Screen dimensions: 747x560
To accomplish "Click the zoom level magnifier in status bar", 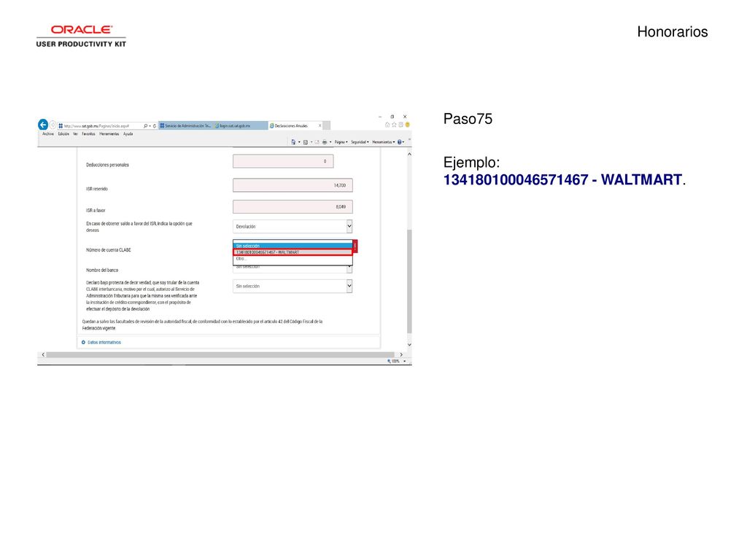I will pos(390,361).
